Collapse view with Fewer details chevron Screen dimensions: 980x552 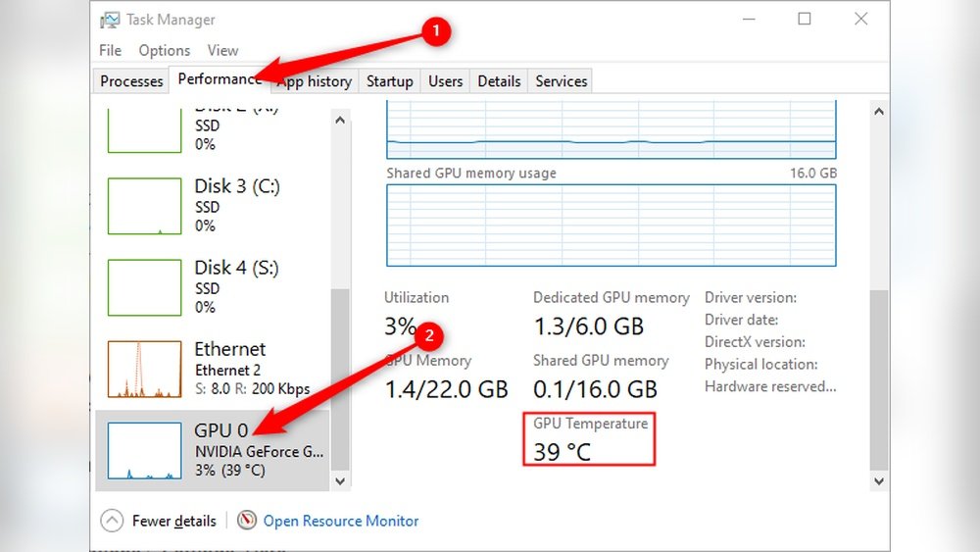(113, 521)
